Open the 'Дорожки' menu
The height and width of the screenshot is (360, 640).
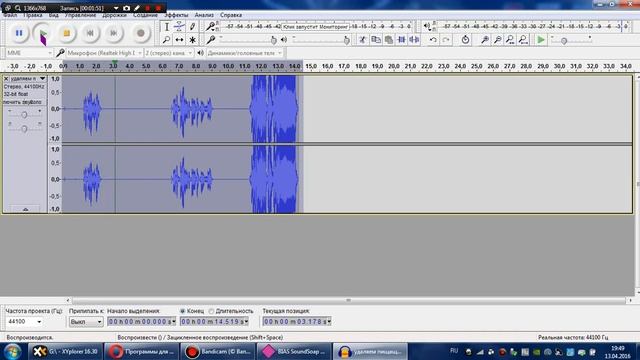114,15
